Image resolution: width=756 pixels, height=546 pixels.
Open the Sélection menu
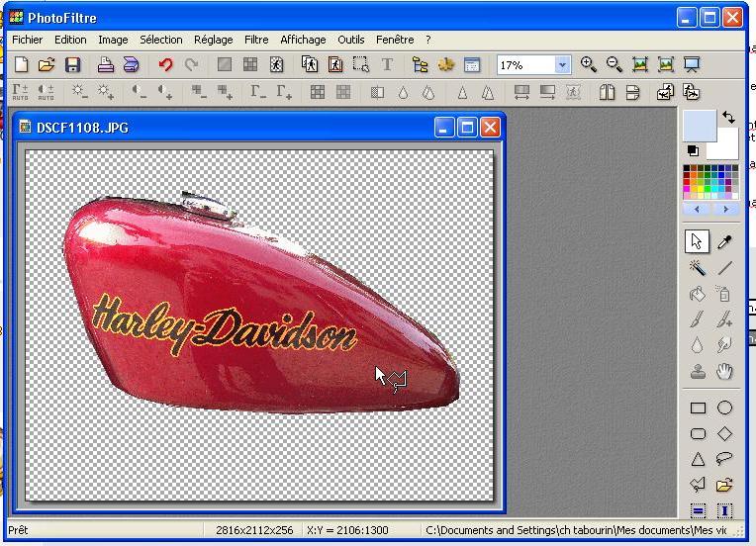161,40
